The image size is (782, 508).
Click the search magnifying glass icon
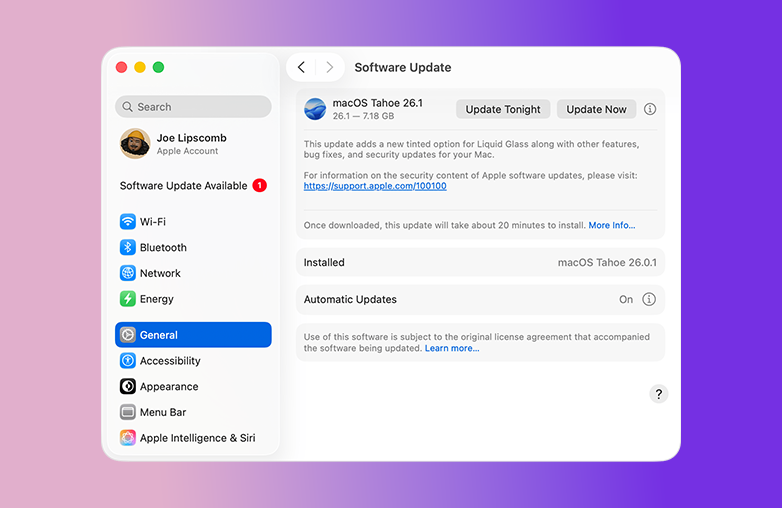[128, 107]
